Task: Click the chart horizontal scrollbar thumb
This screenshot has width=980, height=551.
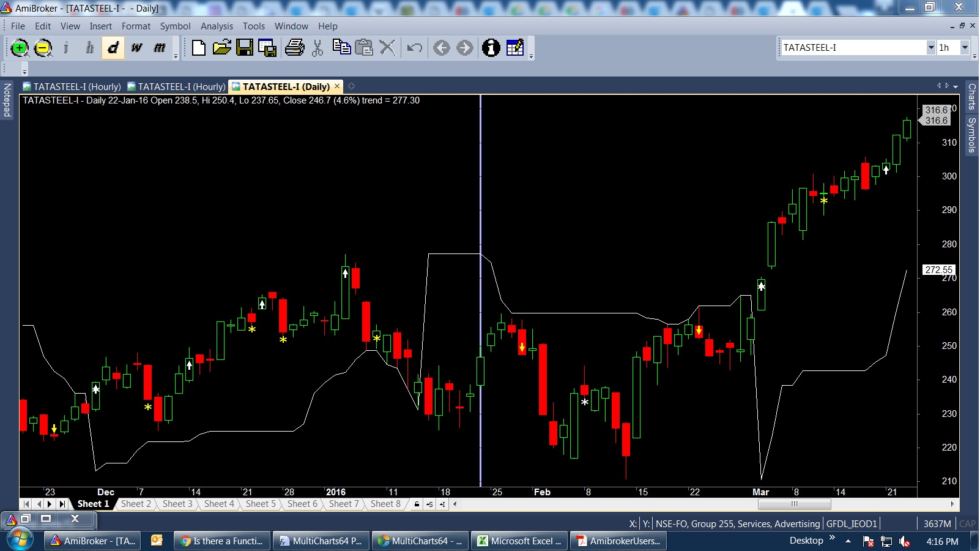Action: tap(794, 504)
